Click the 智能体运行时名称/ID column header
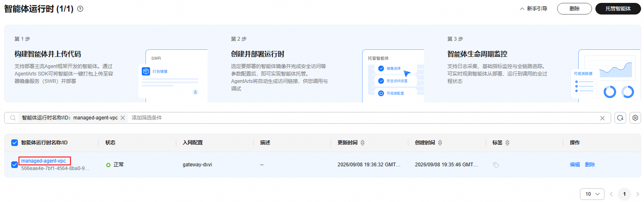The height and width of the screenshot is (202, 644). pyautogui.click(x=44, y=143)
